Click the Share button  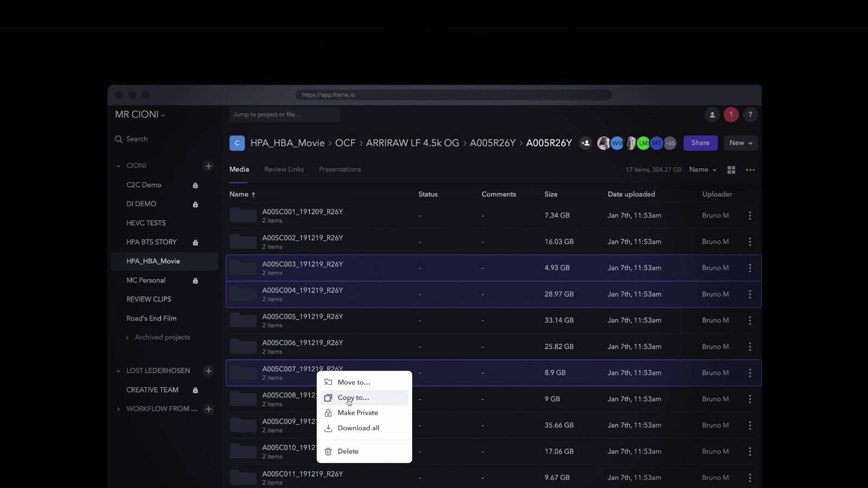(x=700, y=143)
